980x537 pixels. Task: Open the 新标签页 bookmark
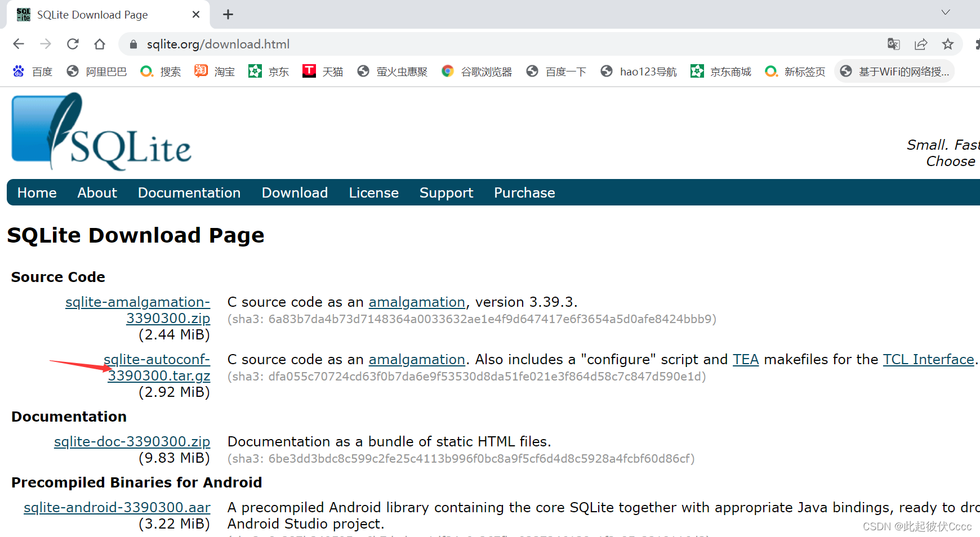coord(795,71)
